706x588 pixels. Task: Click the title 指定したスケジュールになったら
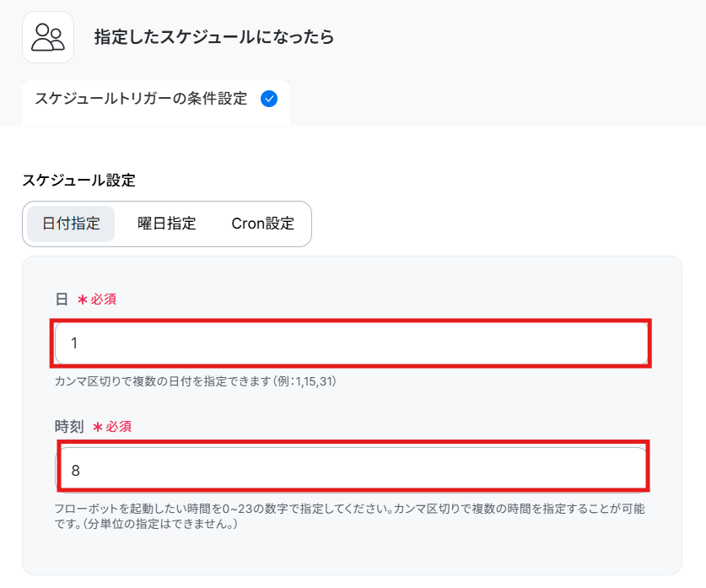(x=214, y=37)
